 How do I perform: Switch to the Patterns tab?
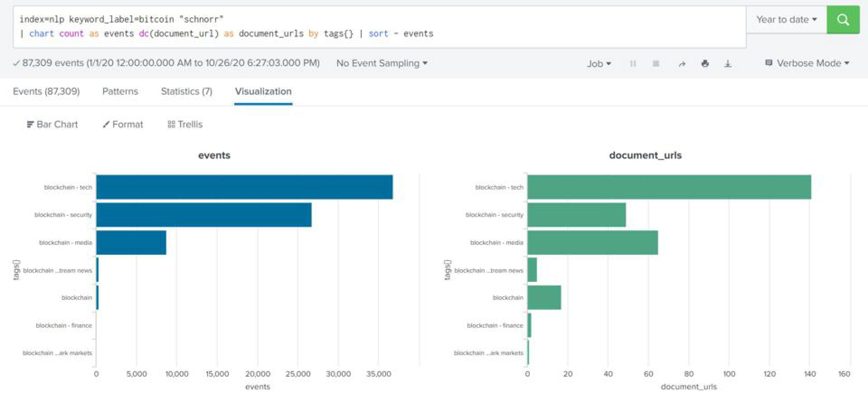(x=120, y=91)
